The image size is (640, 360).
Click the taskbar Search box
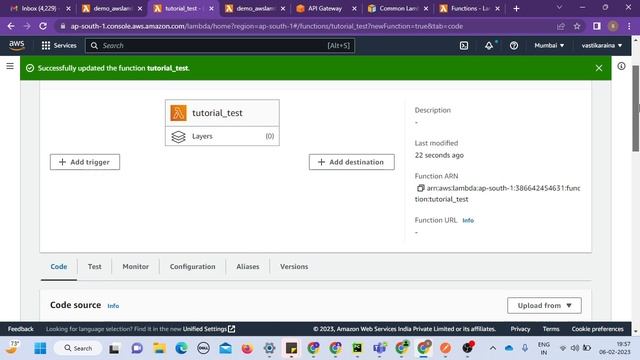[x=78, y=348]
